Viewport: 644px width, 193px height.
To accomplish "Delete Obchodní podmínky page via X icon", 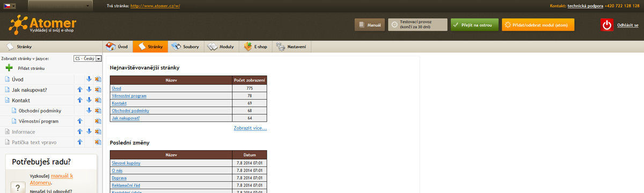I will (x=98, y=110).
